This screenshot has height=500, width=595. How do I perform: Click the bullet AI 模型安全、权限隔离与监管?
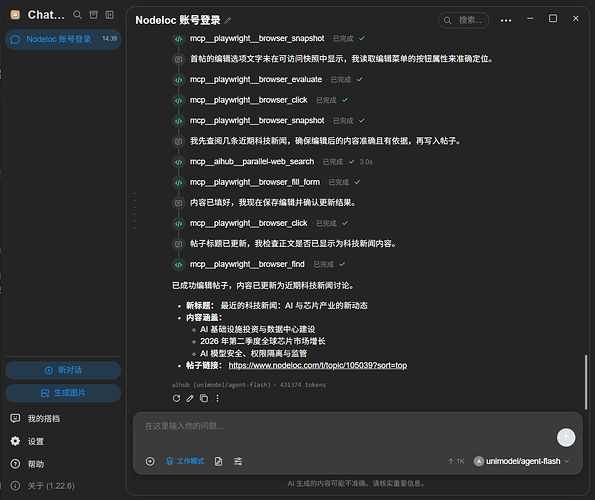(x=253, y=353)
